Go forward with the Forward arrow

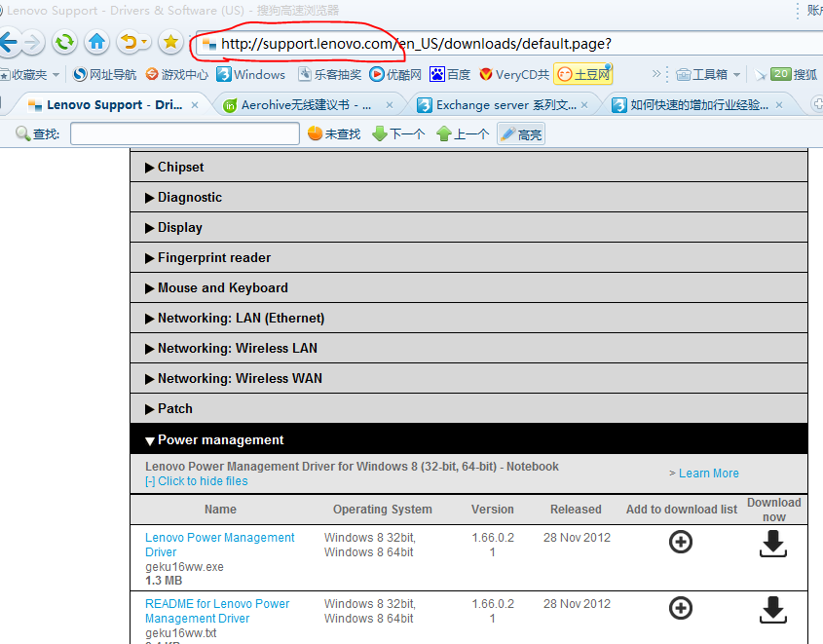[33, 43]
